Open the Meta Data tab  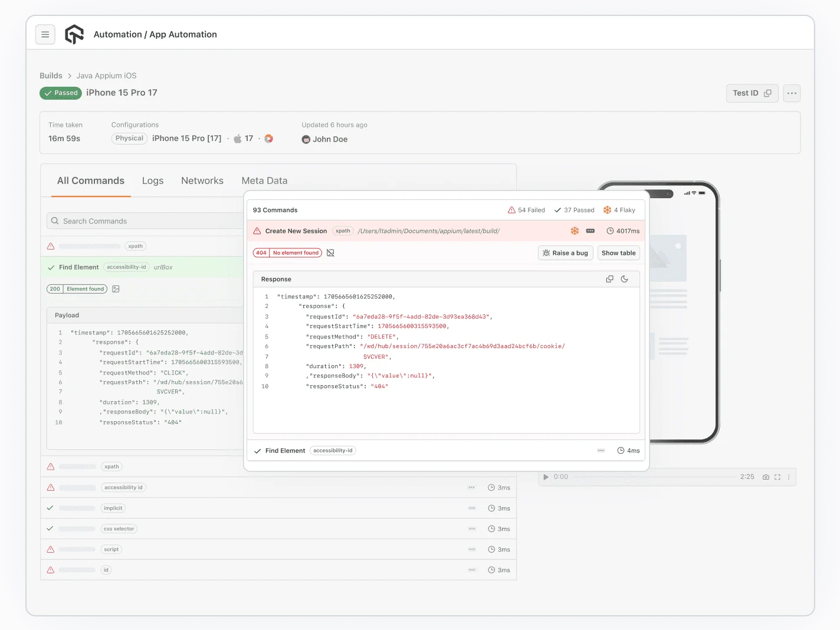click(x=264, y=181)
